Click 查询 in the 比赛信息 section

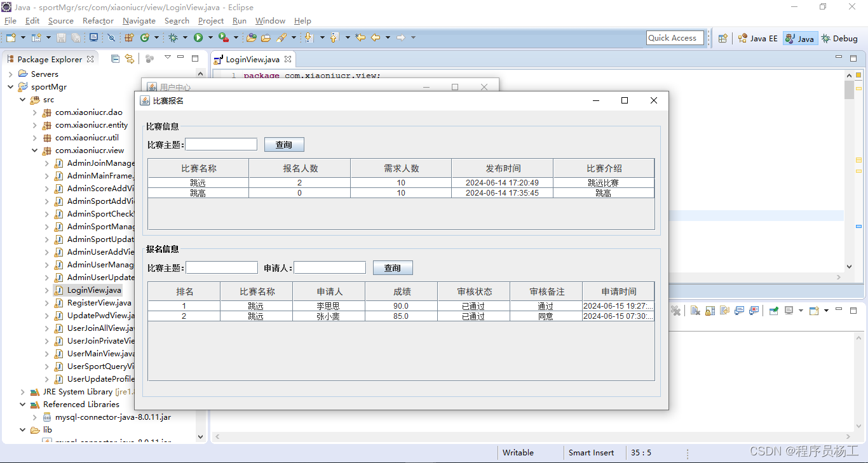point(284,144)
